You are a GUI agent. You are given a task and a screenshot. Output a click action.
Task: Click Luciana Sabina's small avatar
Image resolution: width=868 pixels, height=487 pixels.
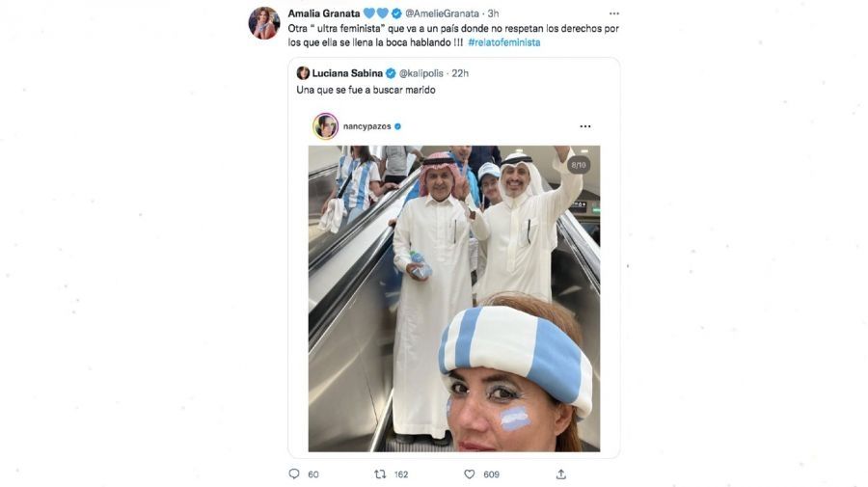pos(303,73)
